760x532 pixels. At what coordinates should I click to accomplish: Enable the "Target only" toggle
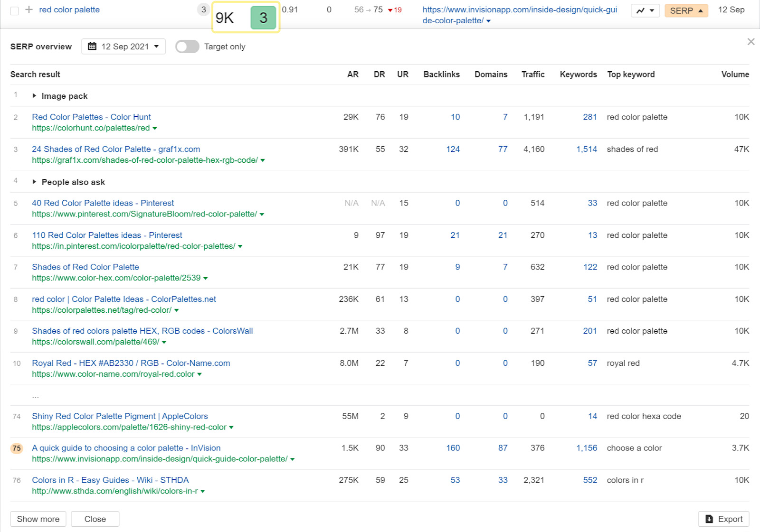[x=187, y=47]
